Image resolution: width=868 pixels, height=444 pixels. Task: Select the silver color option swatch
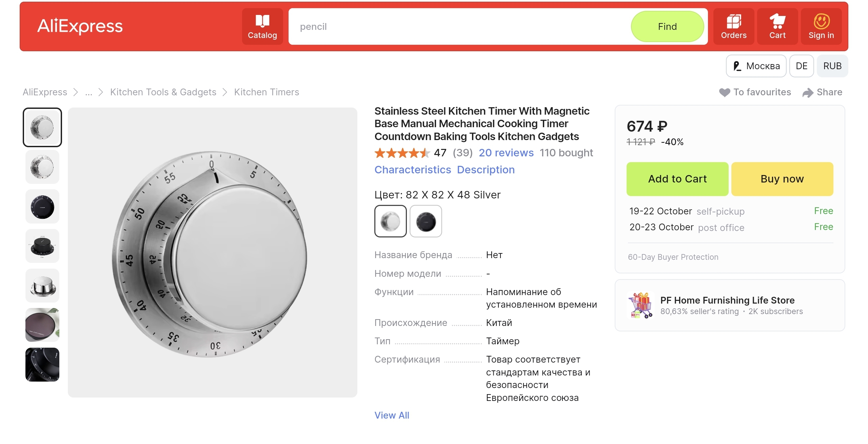pos(390,221)
